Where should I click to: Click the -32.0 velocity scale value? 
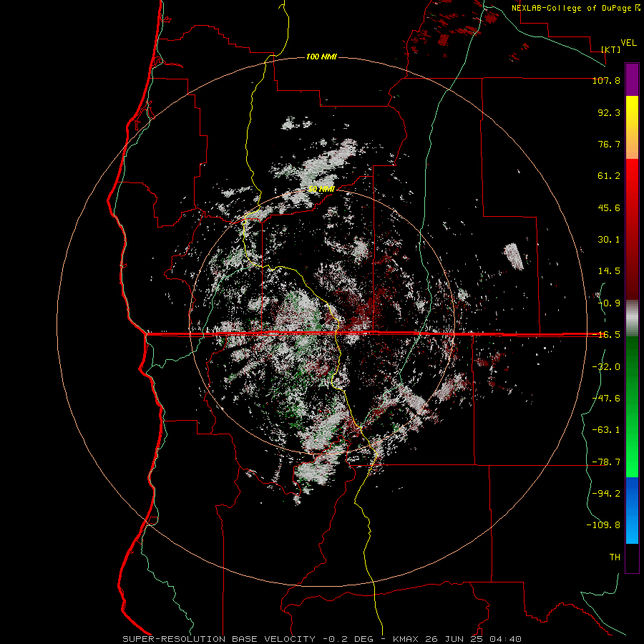(606, 367)
